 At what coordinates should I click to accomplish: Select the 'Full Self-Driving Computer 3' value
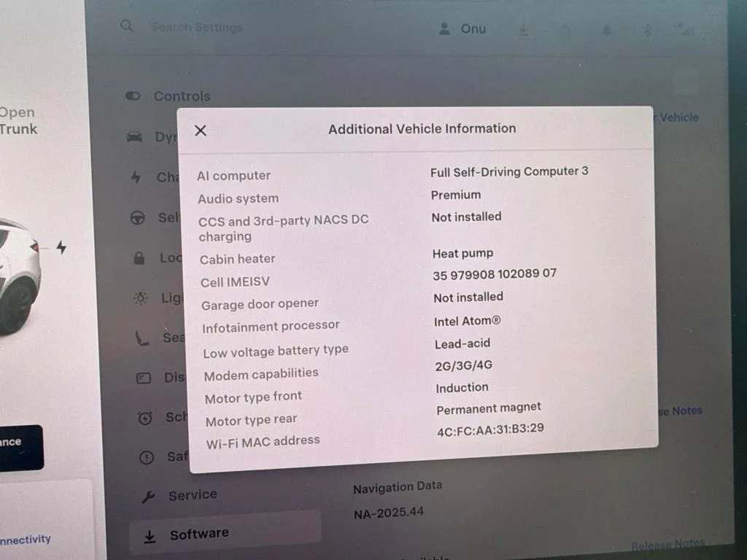pos(509,171)
